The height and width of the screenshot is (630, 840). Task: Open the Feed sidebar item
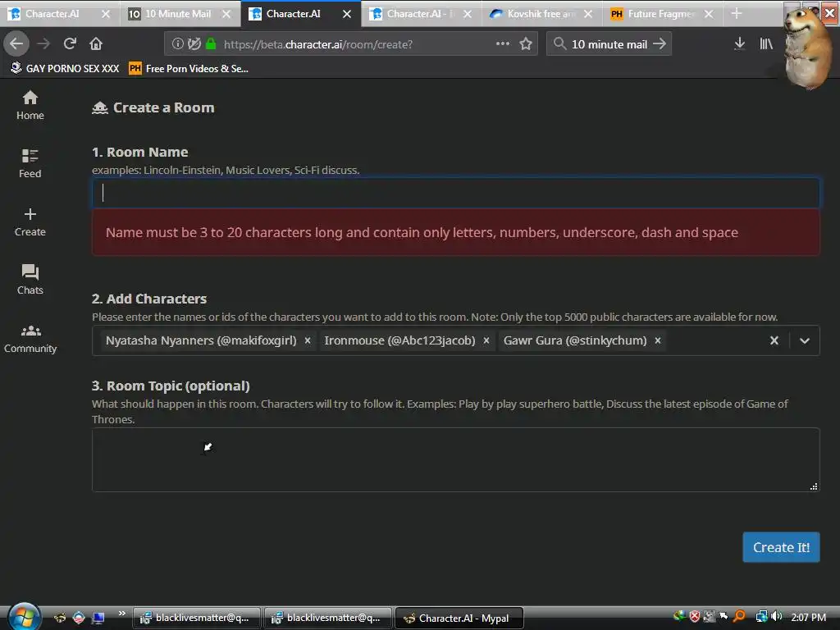point(30,163)
